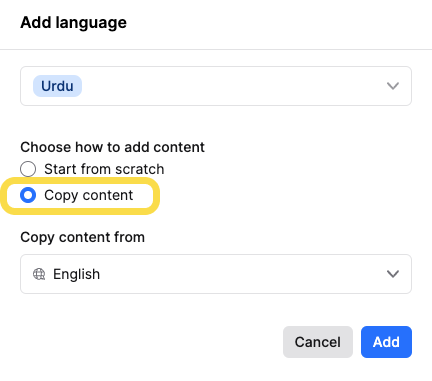Click the globe icon next to English
The image size is (432, 381).
click(x=39, y=274)
